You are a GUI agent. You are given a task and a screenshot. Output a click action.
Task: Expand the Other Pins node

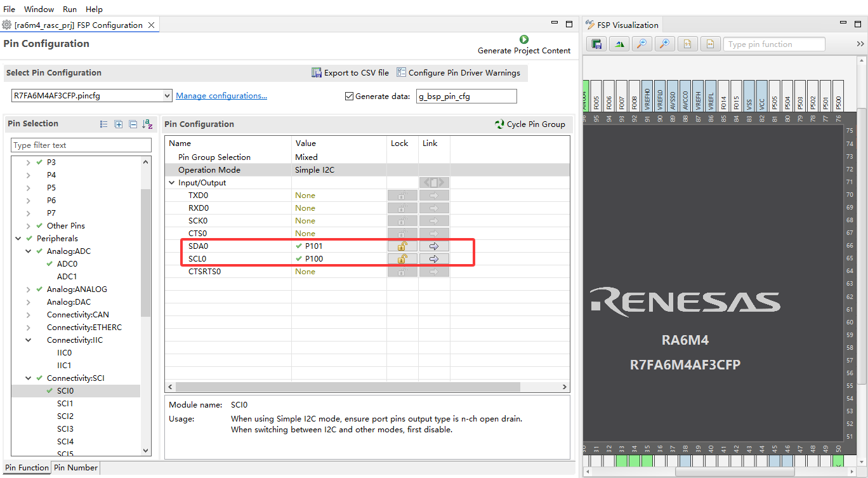click(x=29, y=226)
